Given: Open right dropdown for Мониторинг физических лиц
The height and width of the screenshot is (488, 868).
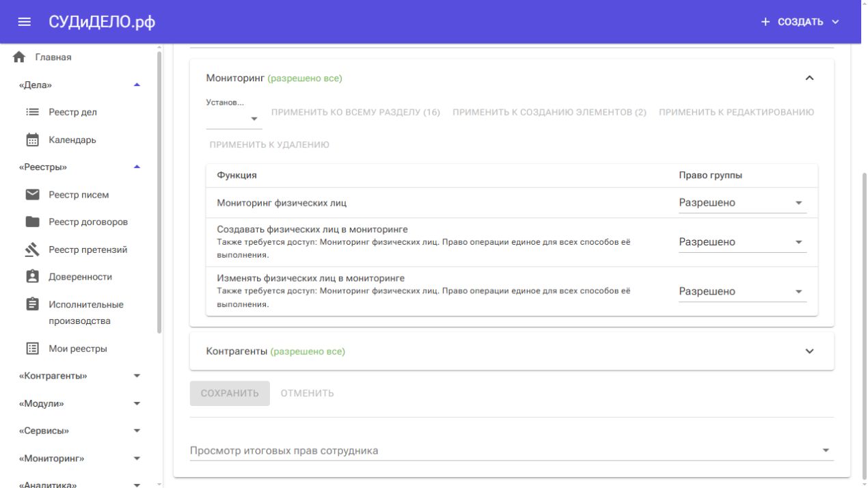Looking at the screenshot, I should 742,203.
